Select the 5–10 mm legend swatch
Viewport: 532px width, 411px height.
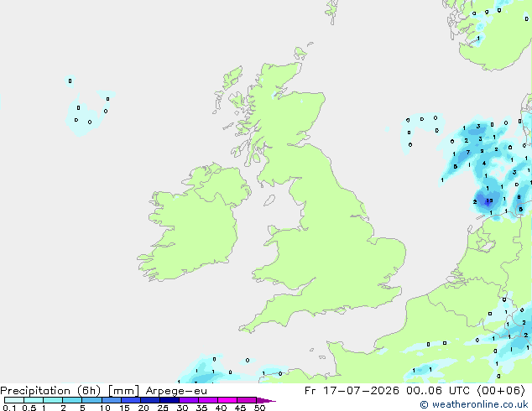(91, 400)
